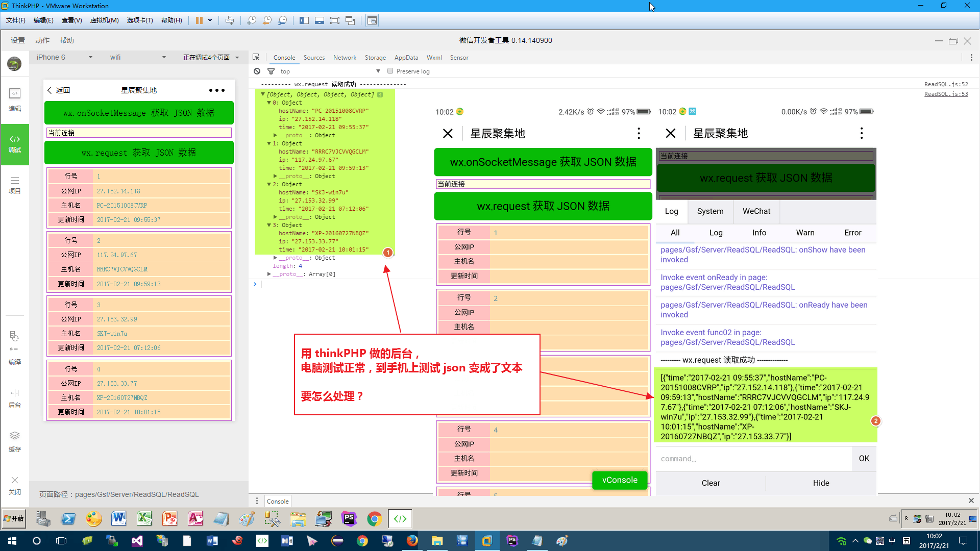Switch VMware to Unity mode
This screenshot has height=551, width=980.
tap(350, 20)
